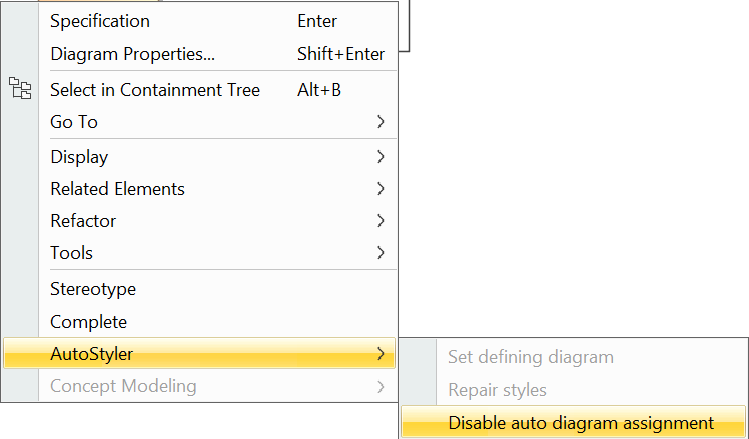Expand the Related Elements arrow
749x439 pixels.
(380, 189)
